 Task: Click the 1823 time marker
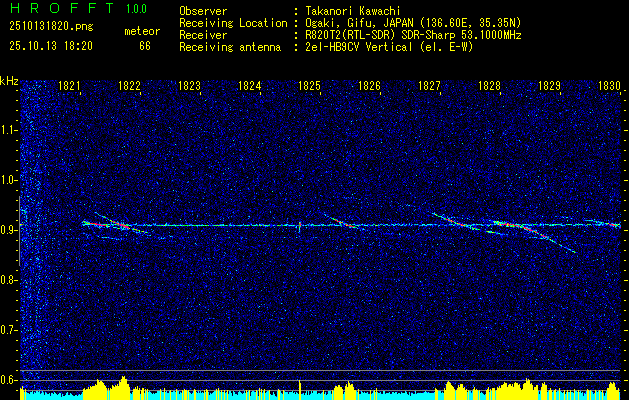(x=189, y=85)
